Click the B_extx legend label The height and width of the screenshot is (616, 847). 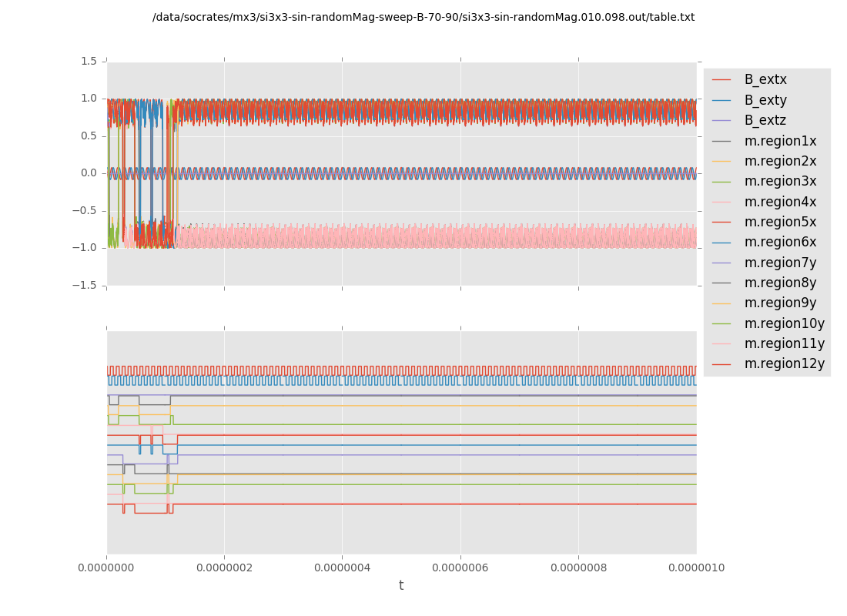[x=765, y=79]
